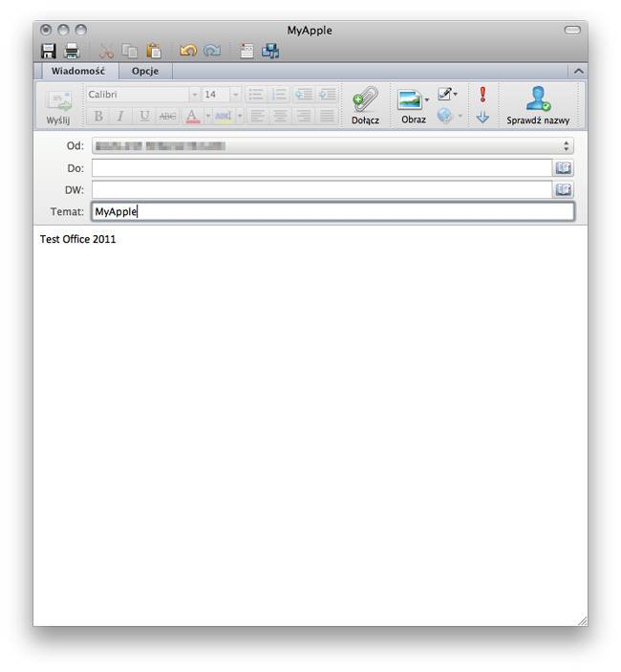Click the Temat subject field
The width and height of the screenshot is (621, 672).
332,211
